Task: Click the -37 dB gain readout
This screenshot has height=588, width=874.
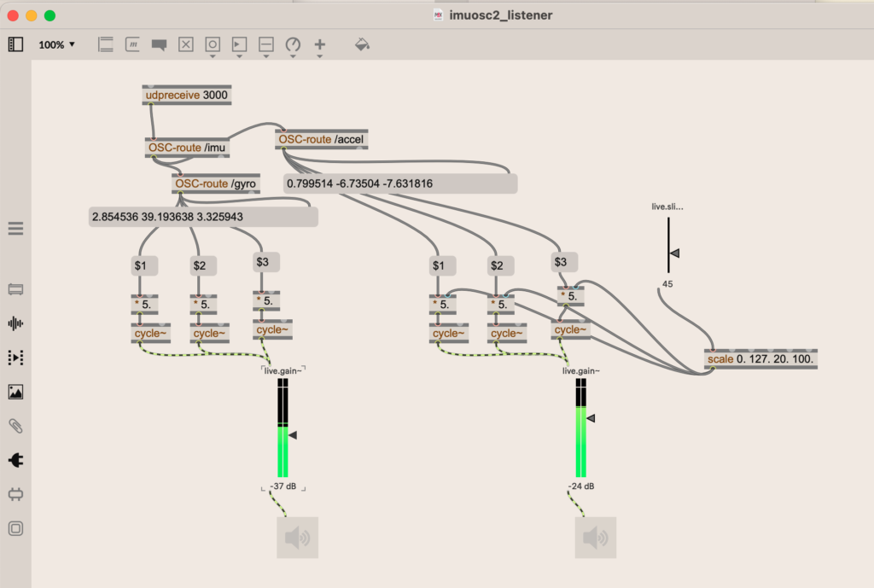Action: 283,486
